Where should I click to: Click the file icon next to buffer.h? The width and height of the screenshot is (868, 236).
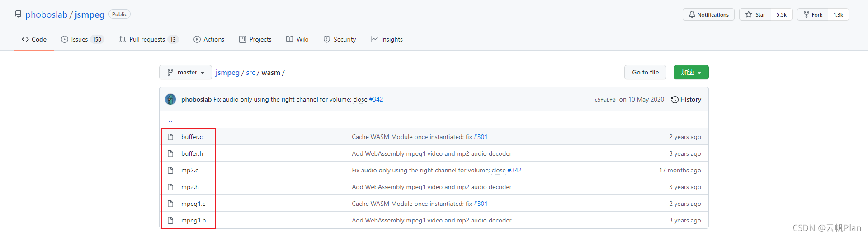click(170, 153)
